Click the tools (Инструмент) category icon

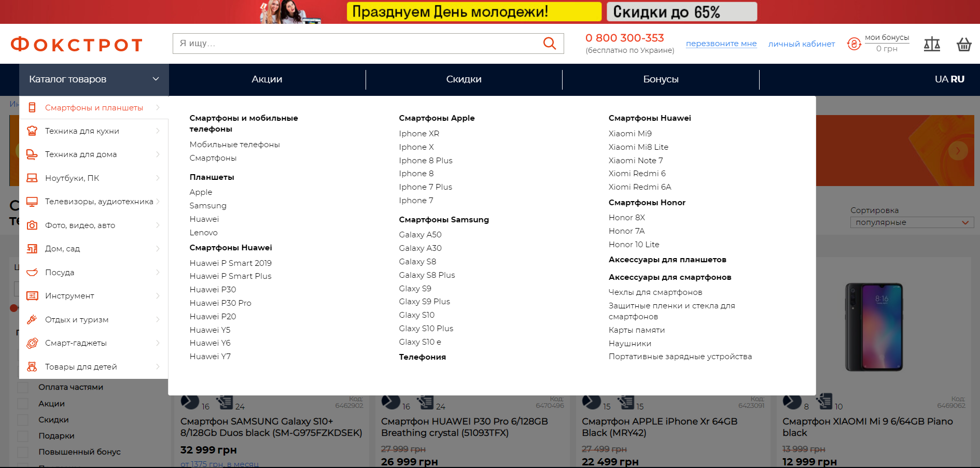[x=32, y=296]
